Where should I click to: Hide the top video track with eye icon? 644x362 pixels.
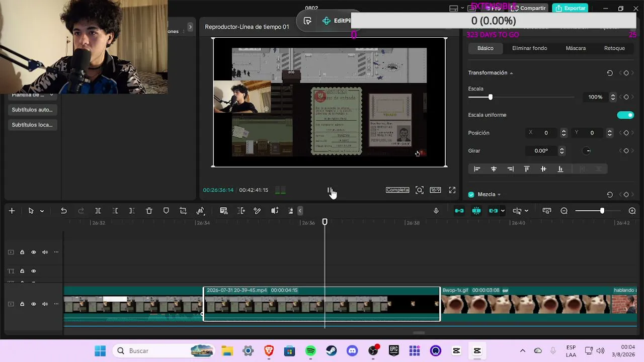tap(34, 252)
